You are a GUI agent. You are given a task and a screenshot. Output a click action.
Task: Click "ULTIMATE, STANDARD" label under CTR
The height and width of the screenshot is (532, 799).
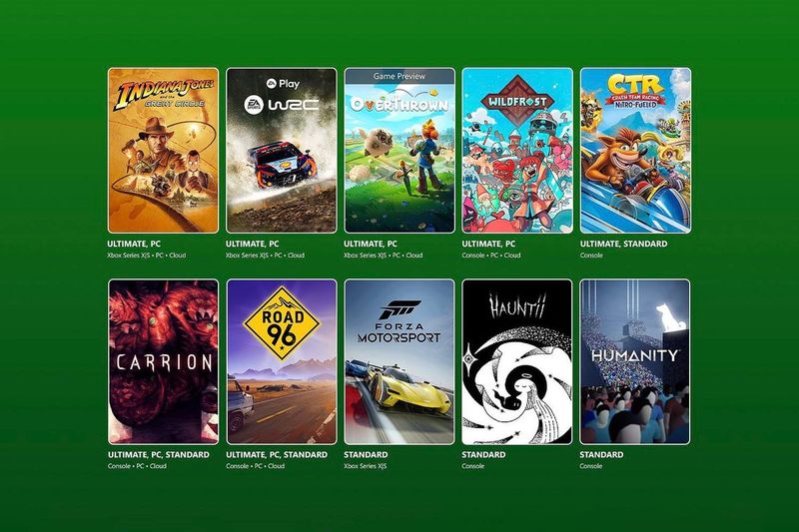click(x=623, y=244)
